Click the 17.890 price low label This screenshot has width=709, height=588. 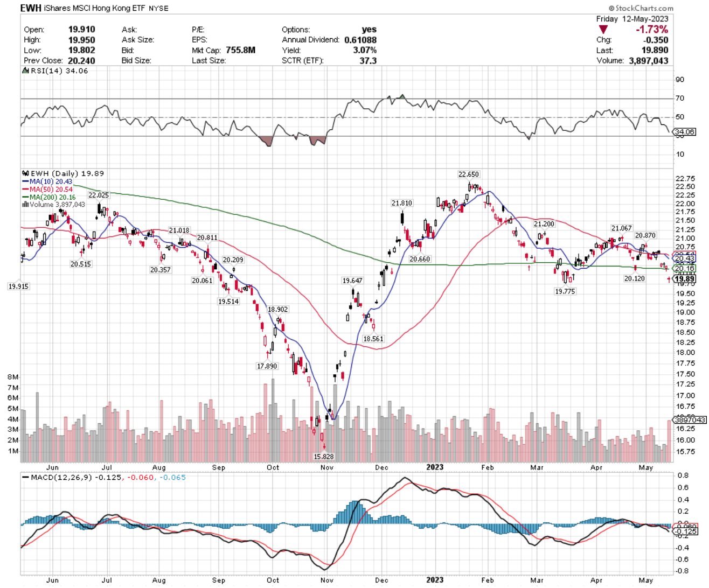click(x=267, y=366)
